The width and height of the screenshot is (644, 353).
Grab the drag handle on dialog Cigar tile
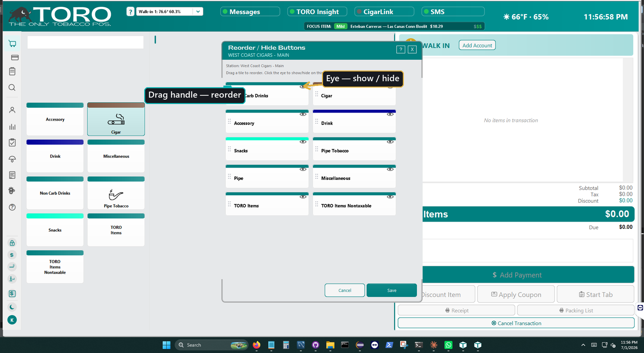coord(316,94)
